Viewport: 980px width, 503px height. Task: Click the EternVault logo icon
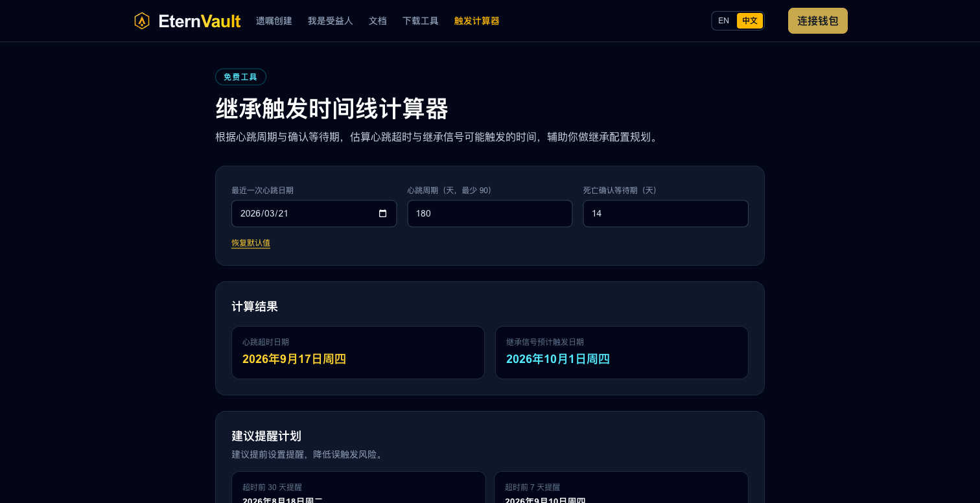tap(142, 21)
